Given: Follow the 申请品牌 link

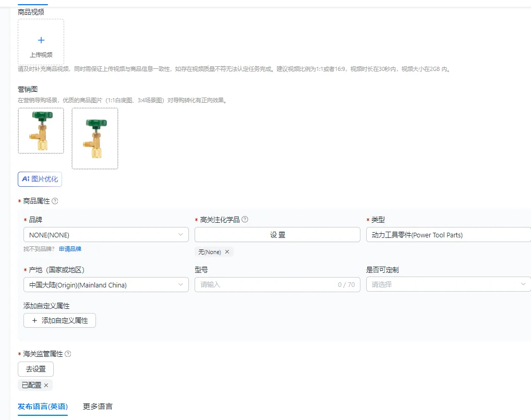Looking at the screenshot, I should (x=70, y=249).
